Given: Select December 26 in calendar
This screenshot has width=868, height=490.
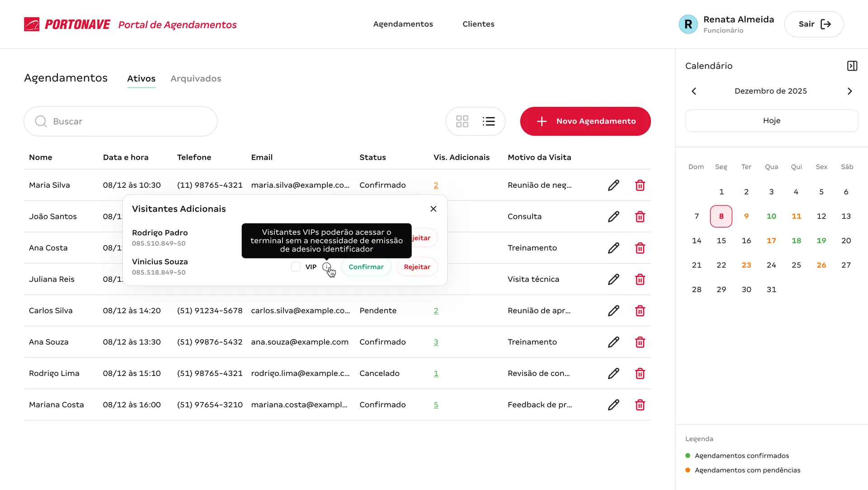Looking at the screenshot, I should [x=821, y=265].
